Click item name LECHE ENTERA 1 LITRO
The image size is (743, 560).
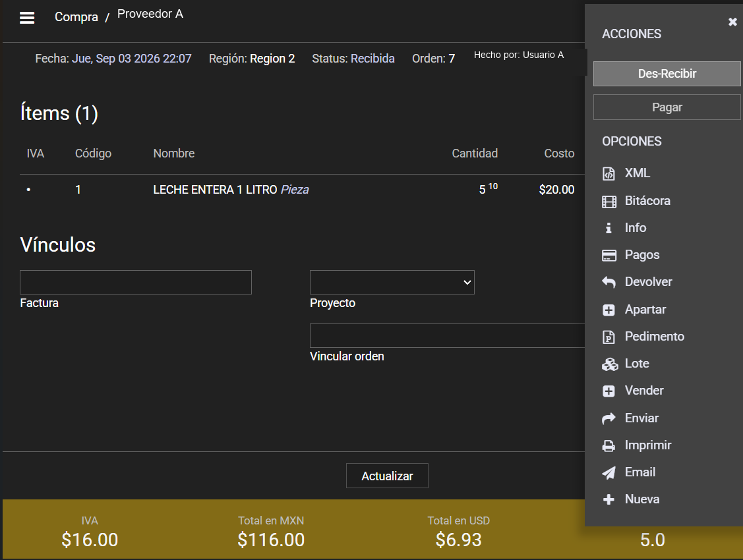click(215, 190)
